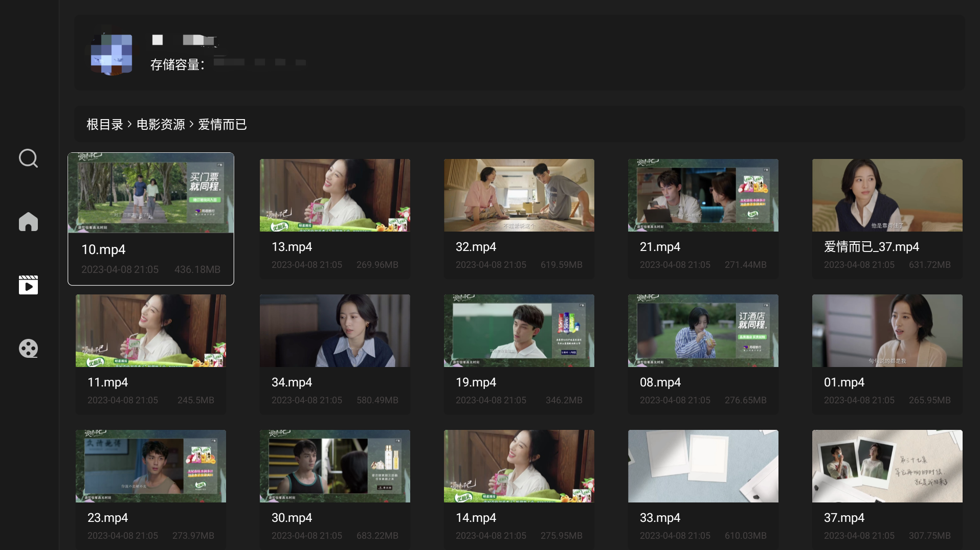Play the 13.mp4 video thumbnail
The height and width of the screenshot is (550, 980).
tap(335, 195)
